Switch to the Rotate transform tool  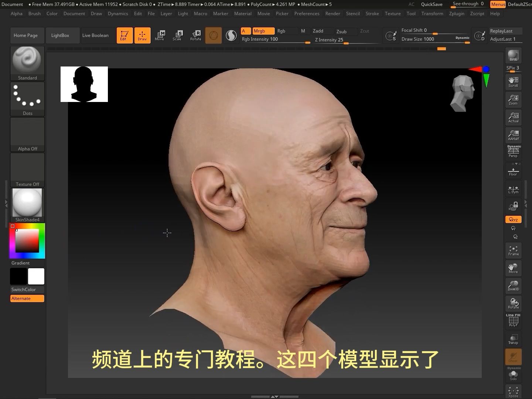coord(196,35)
